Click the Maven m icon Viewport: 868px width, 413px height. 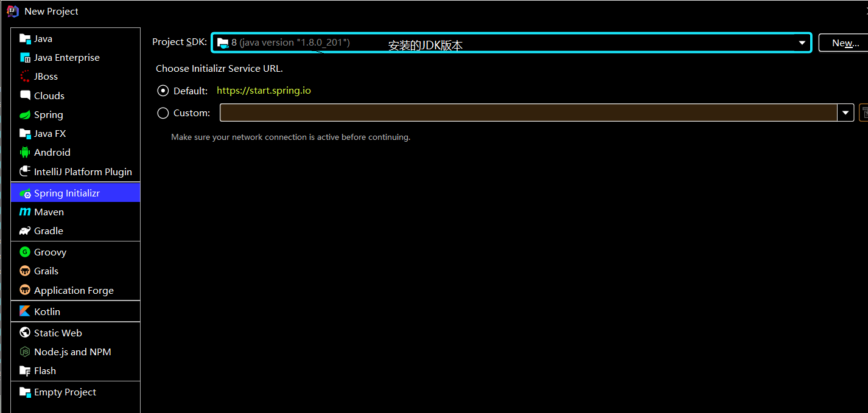coord(25,212)
